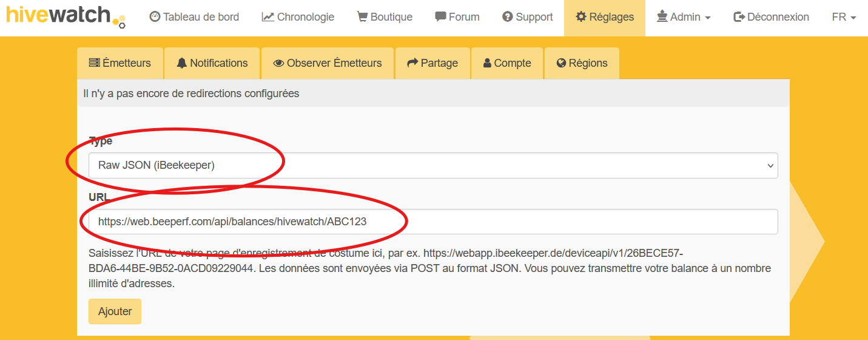This screenshot has width=868, height=340.
Task: Expand the Admin dropdown menu
Action: tap(683, 17)
